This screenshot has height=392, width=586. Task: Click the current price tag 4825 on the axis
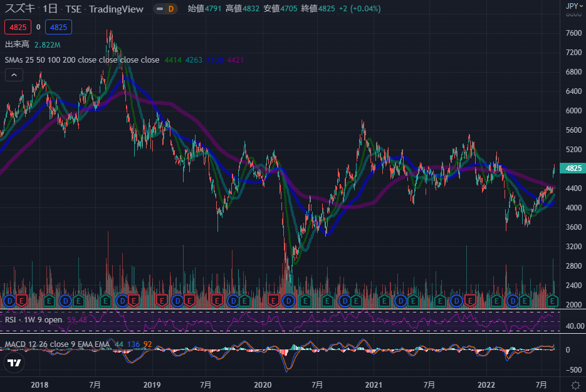(x=573, y=168)
